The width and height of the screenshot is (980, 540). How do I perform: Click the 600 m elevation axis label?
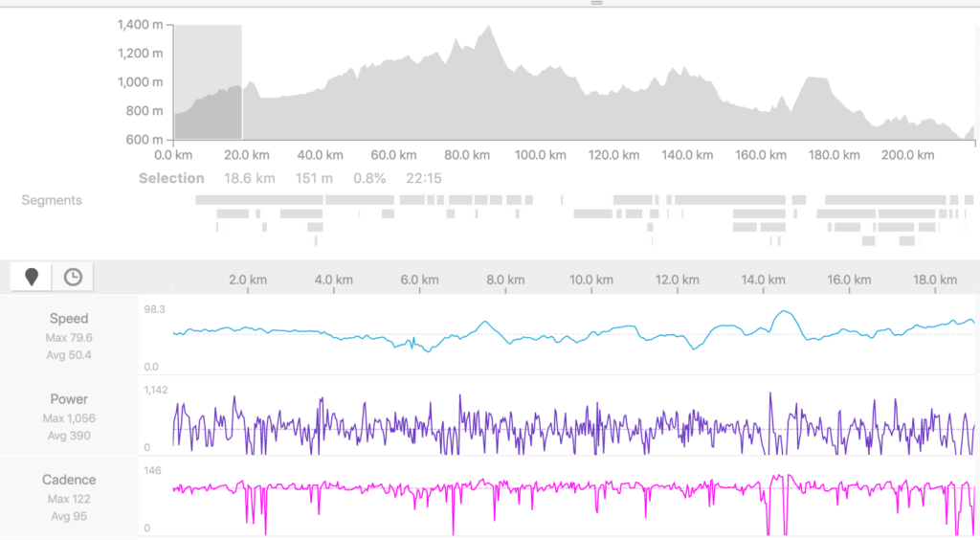coord(145,140)
